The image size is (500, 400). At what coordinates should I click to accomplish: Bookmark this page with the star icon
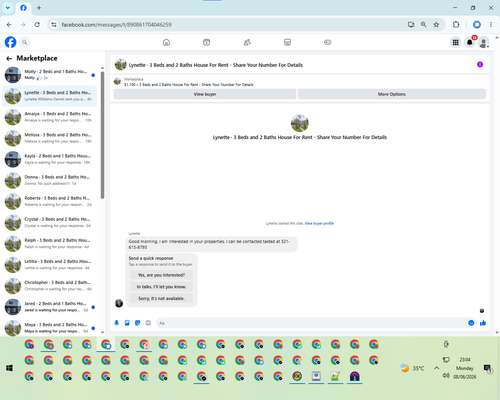pyautogui.click(x=436, y=25)
